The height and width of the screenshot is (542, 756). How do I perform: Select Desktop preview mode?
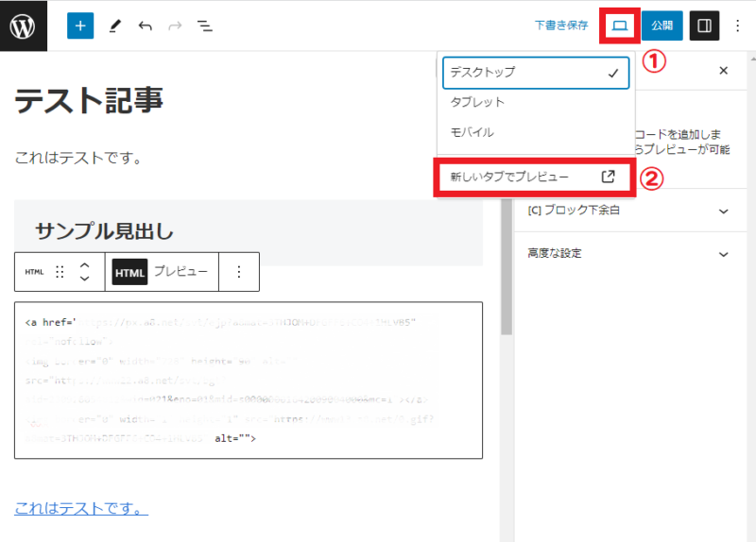coord(536,72)
